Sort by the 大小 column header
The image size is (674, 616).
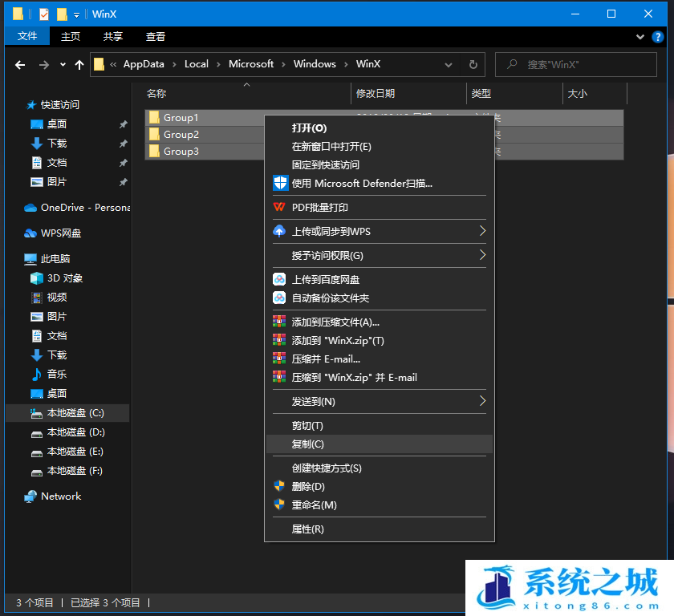595,94
